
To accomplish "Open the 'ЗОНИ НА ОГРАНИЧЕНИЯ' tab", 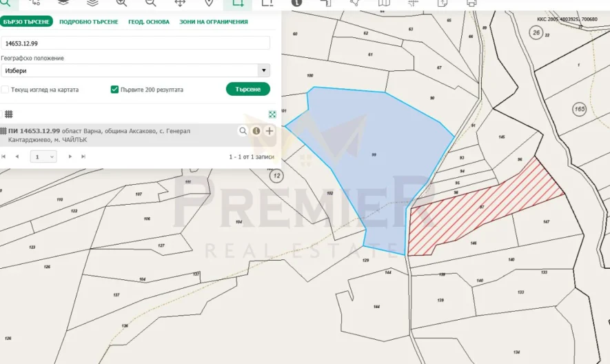I will [214, 22].
